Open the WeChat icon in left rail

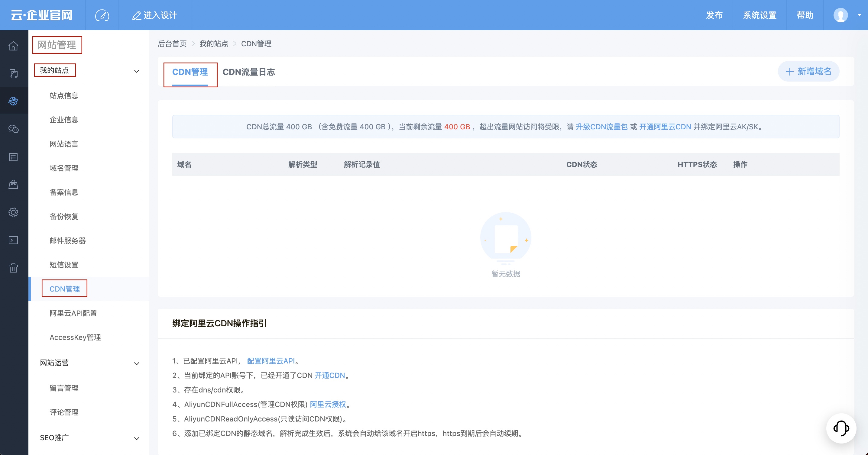pyautogui.click(x=14, y=129)
